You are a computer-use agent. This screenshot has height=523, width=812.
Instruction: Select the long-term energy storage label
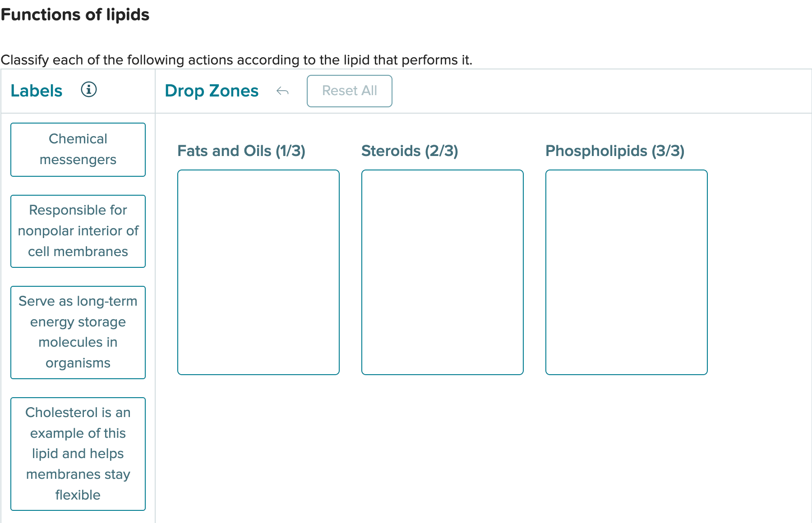(x=78, y=332)
